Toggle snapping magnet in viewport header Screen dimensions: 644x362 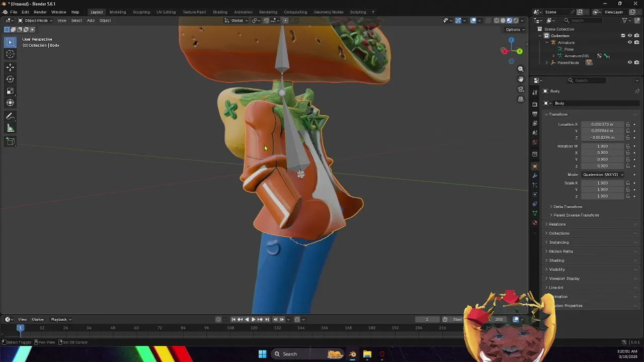tap(267, 21)
